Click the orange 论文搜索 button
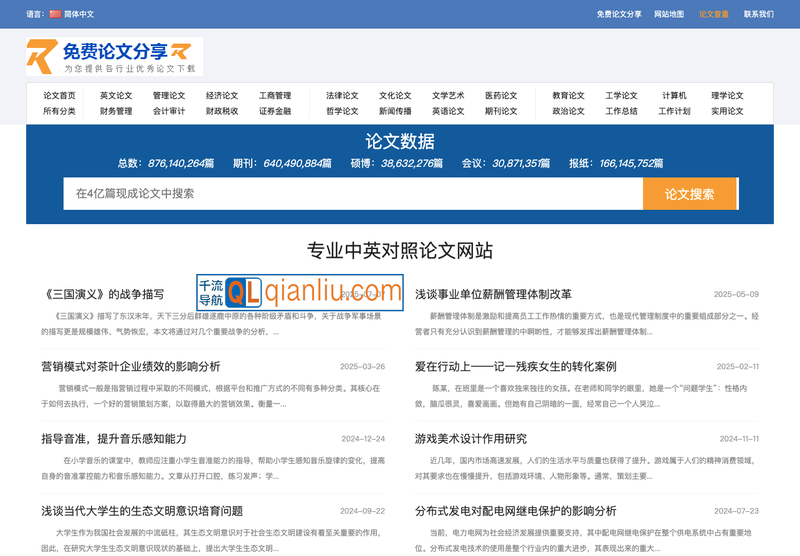 690,193
